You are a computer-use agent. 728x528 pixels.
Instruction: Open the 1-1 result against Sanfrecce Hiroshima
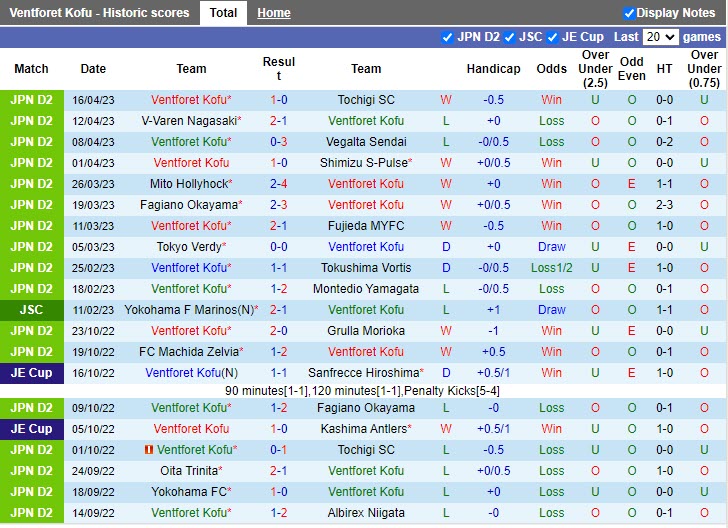tap(279, 373)
